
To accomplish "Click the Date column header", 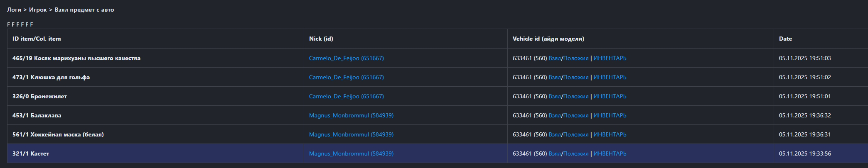I will click(785, 39).
